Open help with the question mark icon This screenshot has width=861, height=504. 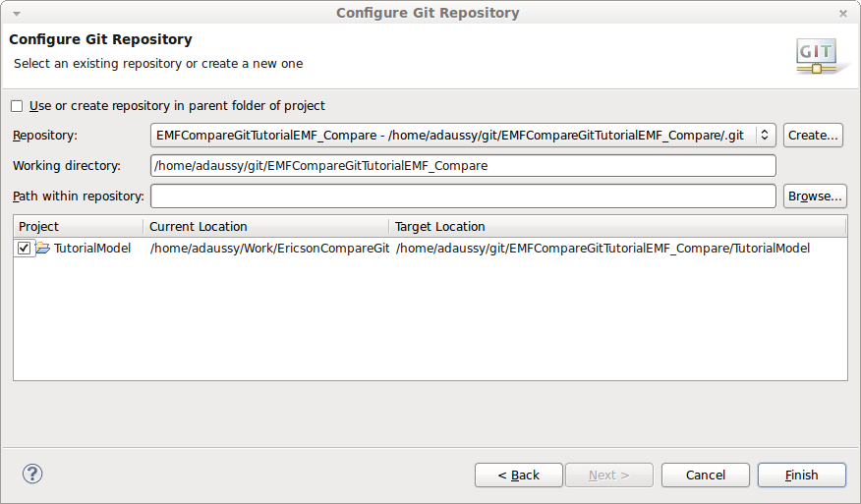pos(32,475)
